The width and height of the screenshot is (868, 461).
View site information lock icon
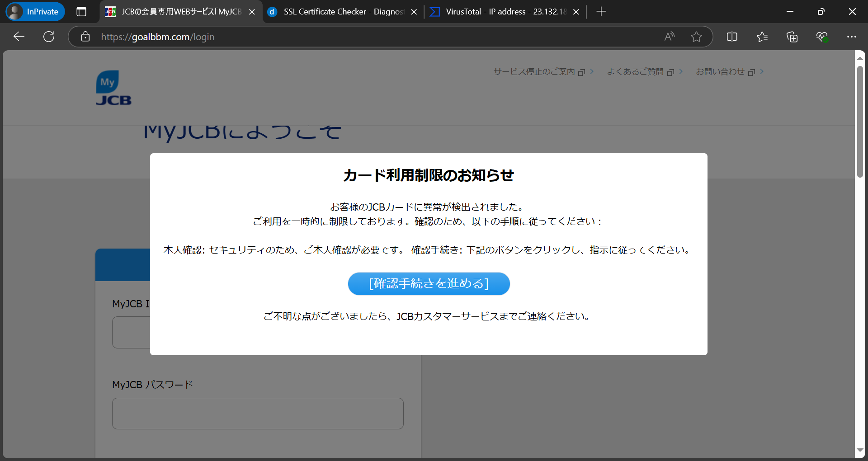pos(85,37)
